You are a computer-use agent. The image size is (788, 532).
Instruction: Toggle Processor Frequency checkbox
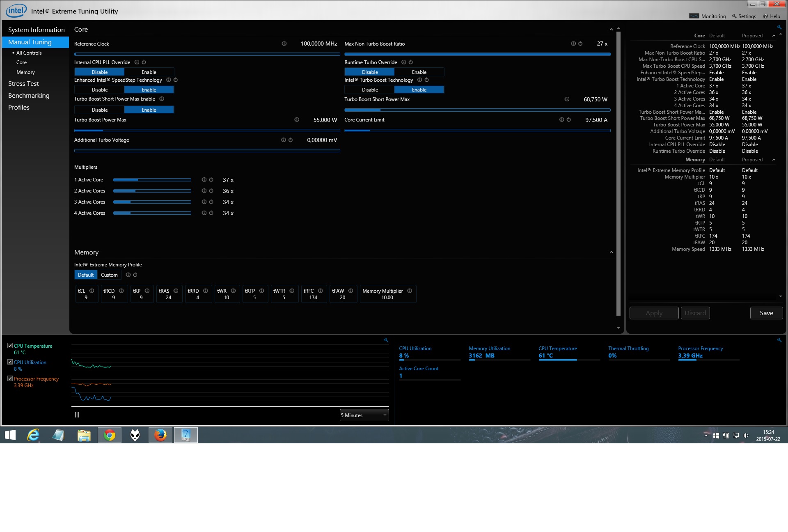pyautogui.click(x=10, y=378)
